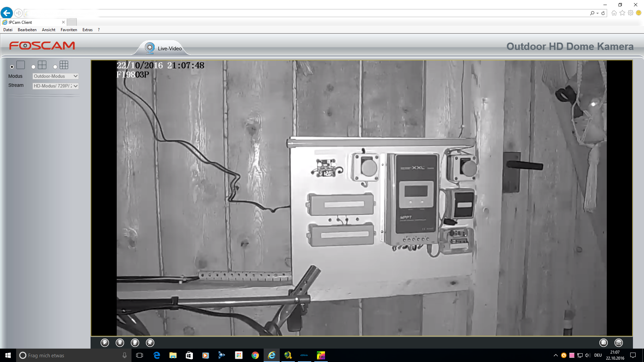Open the Favoriten menu

point(69,30)
